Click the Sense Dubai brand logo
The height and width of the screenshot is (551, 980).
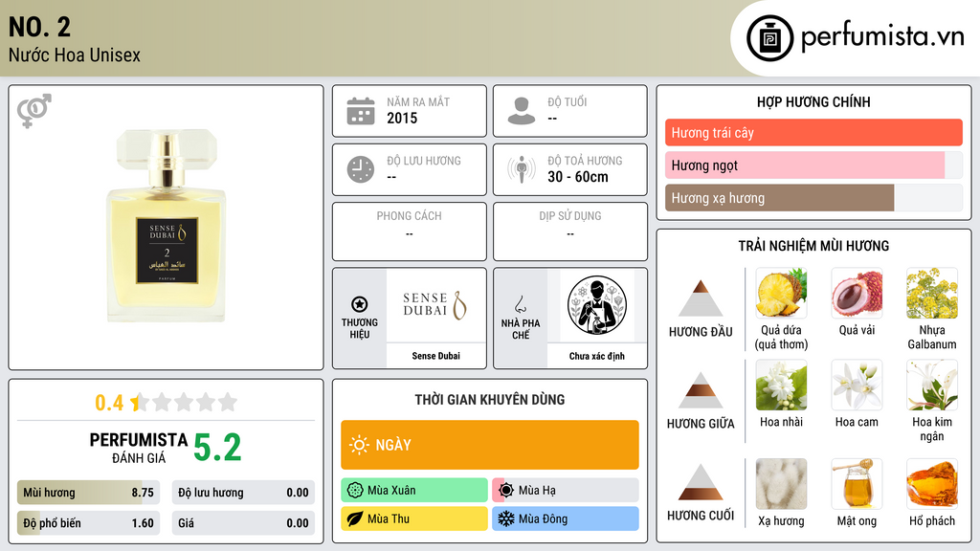coord(435,305)
